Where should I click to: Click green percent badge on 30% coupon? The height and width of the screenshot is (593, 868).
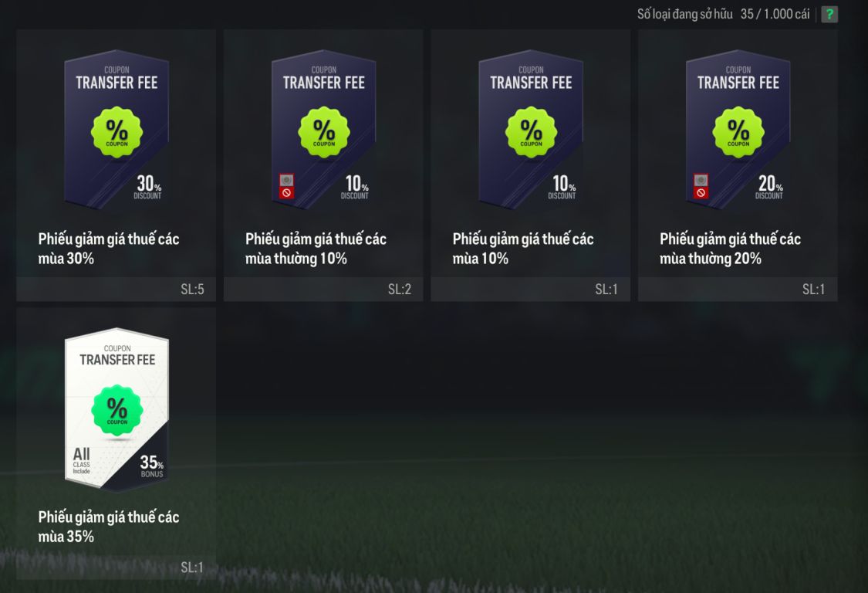coord(117,133)
